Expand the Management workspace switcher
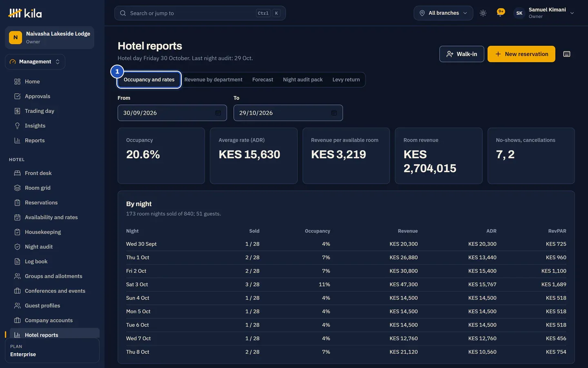This screenshot has width=588, height=368. coord(35,62)
